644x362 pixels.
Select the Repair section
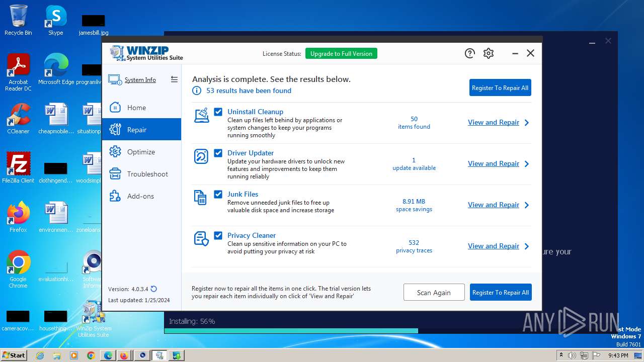[x=141, y=130]
